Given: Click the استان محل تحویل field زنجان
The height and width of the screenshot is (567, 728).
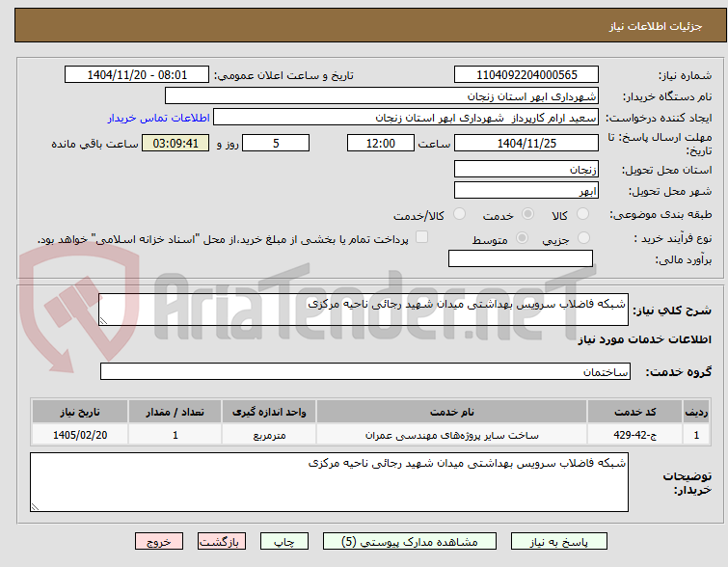Looking at the screenshot, I should [526, 169].
